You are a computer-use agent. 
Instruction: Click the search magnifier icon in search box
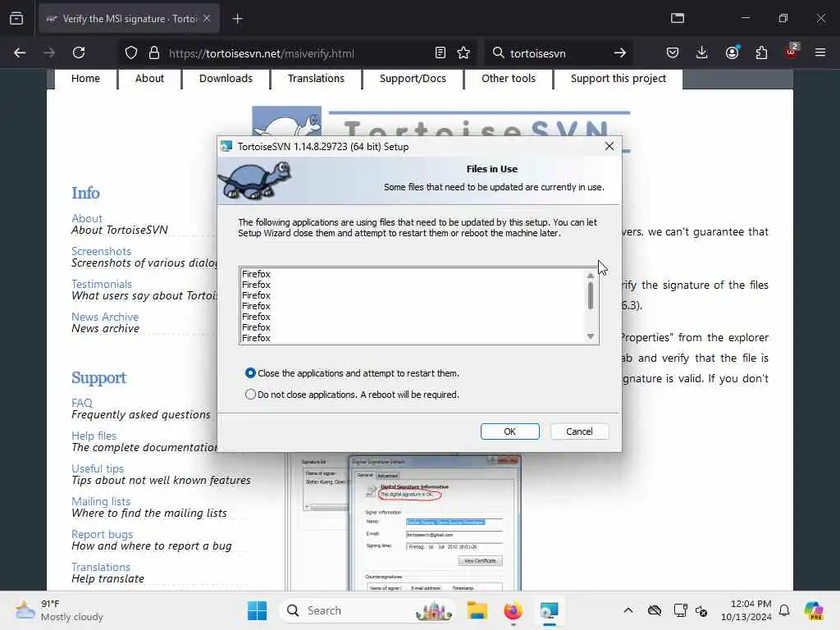click(x=498, y=52)
